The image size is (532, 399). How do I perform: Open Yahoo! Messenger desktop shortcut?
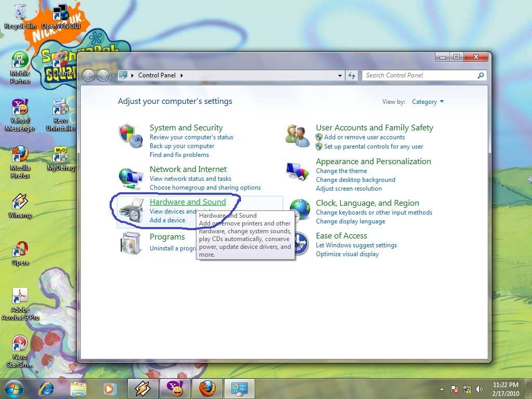20,115
